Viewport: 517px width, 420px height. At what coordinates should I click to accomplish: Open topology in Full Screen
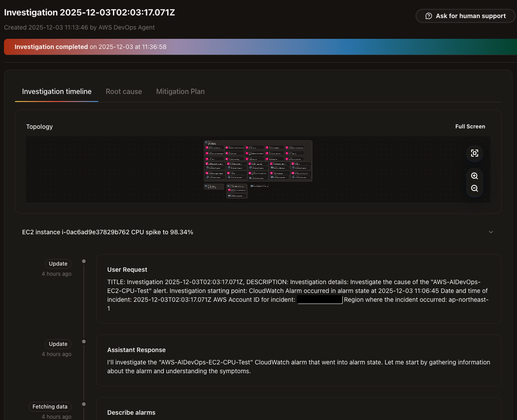tap(470, 127)
